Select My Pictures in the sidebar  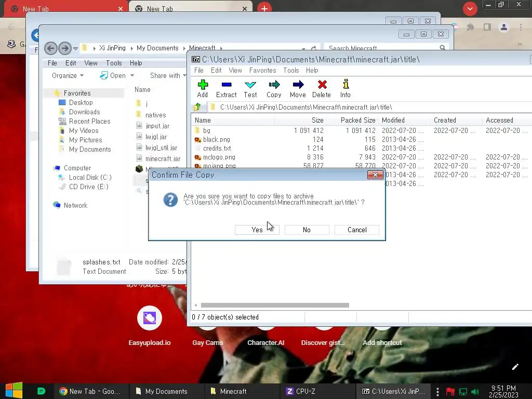click(x=85, y=140)
